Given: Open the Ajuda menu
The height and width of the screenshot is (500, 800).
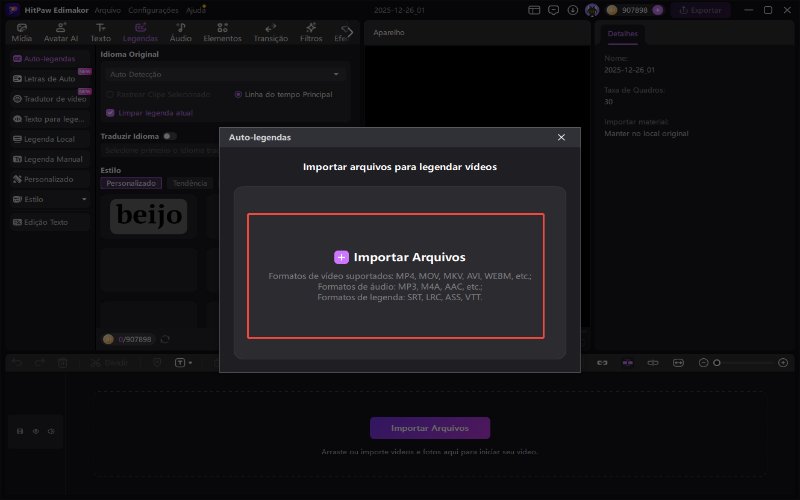Looking at the screenshot, I should [x=195, y=10].
